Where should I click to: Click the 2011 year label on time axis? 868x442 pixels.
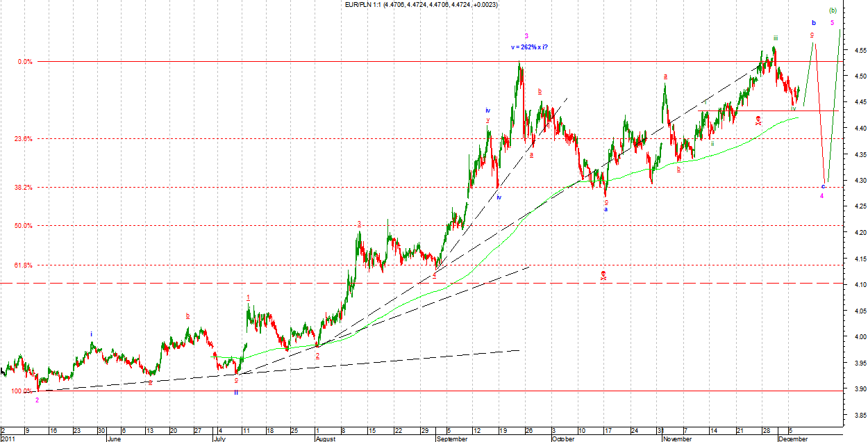(8, 439)
